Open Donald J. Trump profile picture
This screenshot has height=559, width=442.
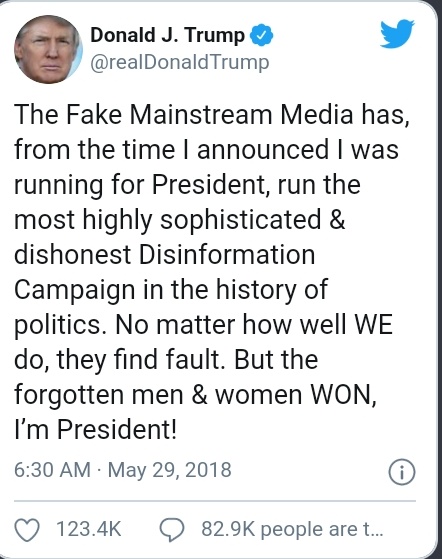pyautogui.click(x=48, y=49)
